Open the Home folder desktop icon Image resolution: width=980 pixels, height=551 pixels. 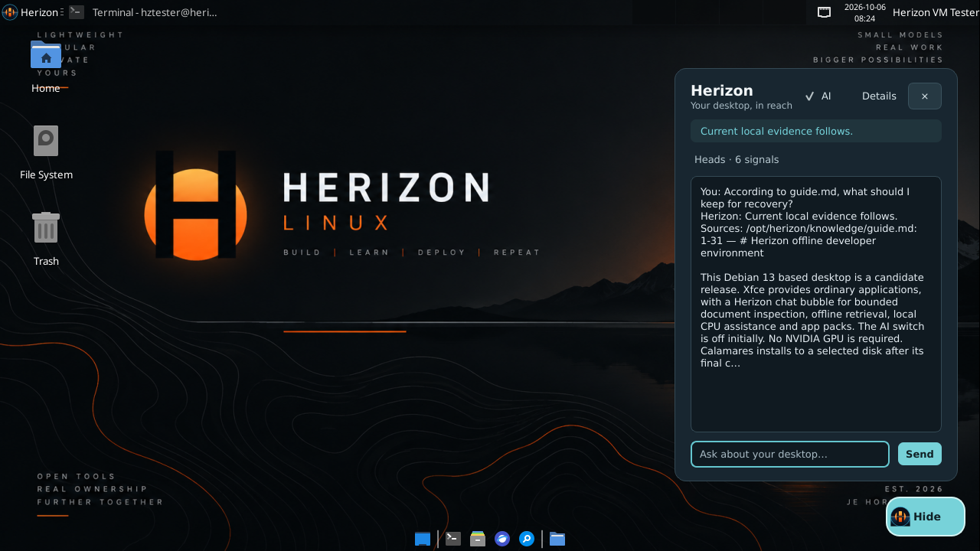coord(46,67)
